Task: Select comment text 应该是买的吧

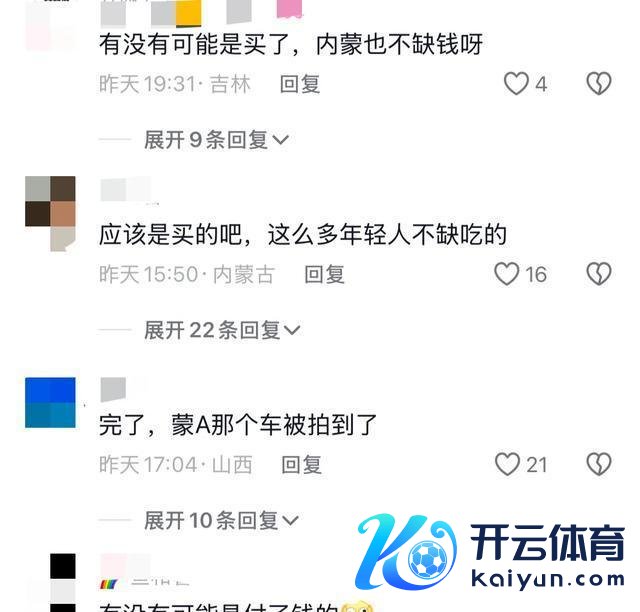Action: pyautogui.click(x=171, y=235)
